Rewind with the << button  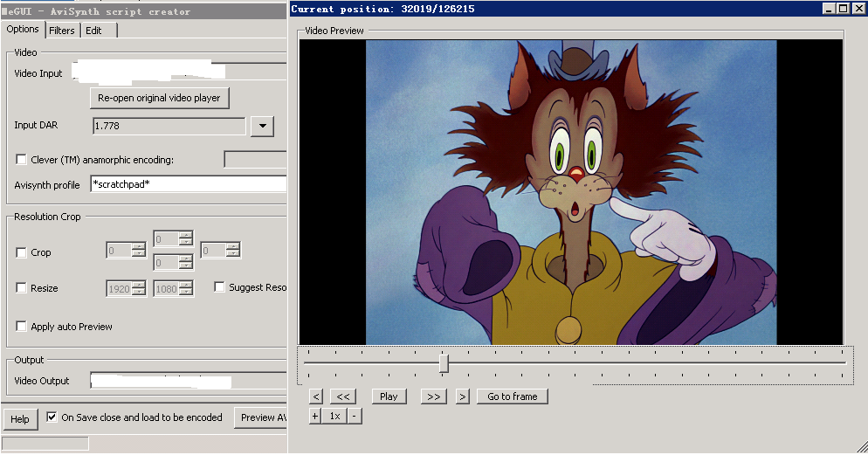click(x=343, y=396)
